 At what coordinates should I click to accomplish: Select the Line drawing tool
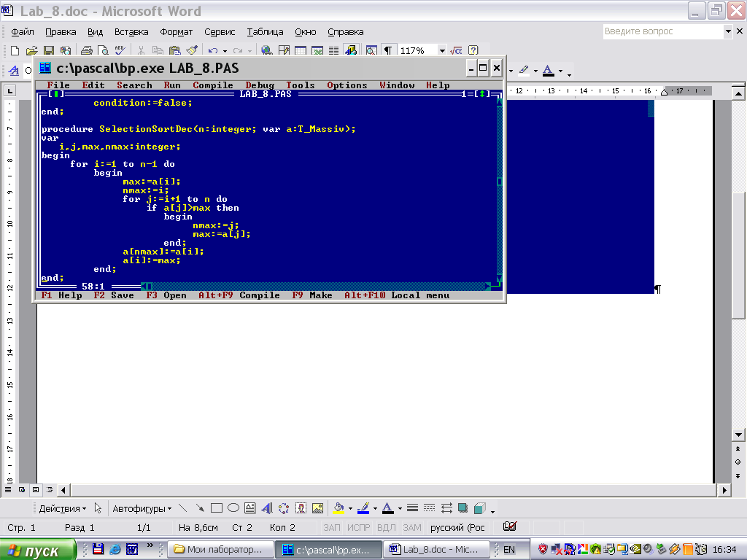pos(182,508)
